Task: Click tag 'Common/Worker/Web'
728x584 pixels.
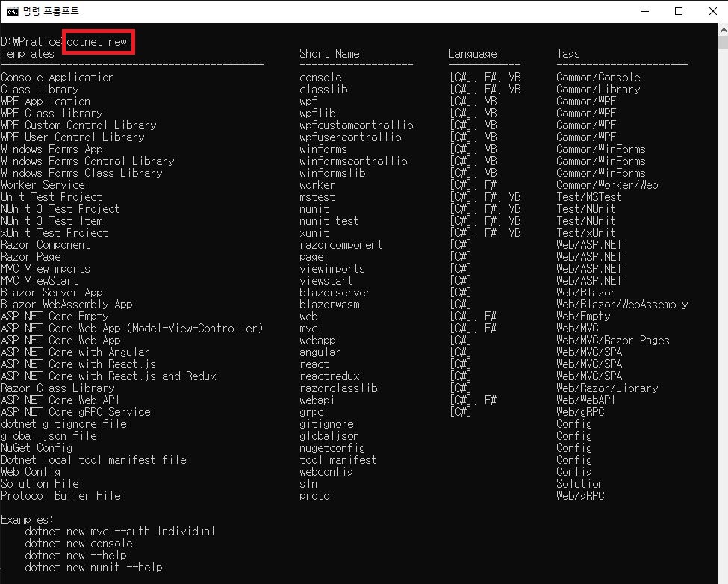Action: [x=607, y=184]
